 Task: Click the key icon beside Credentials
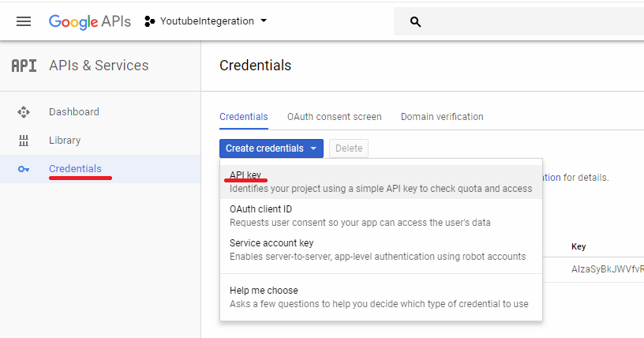(24, 169)
